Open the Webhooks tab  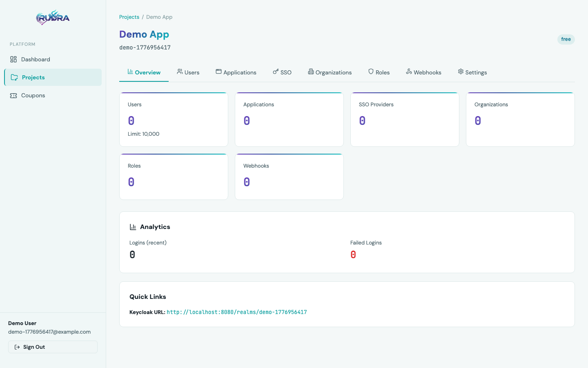pyautogui.click(x=424, y=72)
